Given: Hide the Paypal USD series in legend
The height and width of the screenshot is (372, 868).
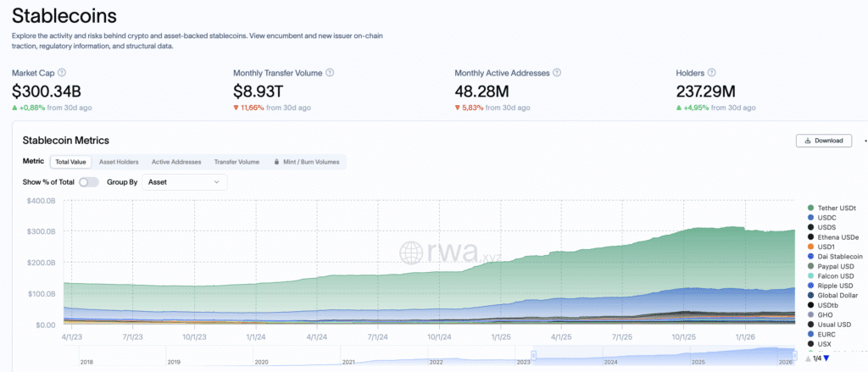Looking at the screenshot, I should [835, 266].
